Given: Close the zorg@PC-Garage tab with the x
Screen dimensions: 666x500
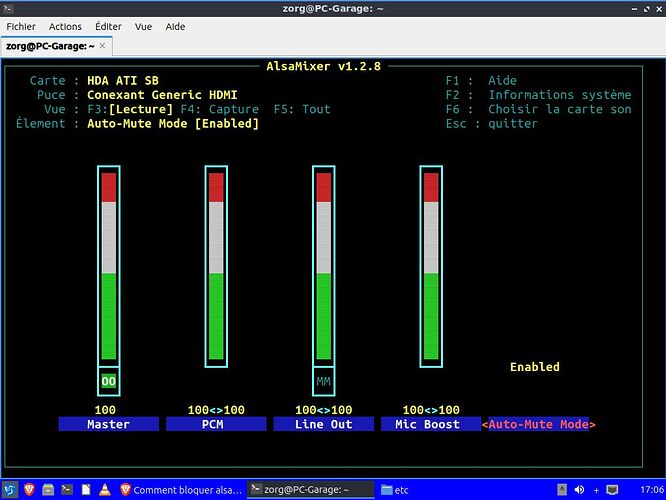Looking at the screenshot, I should [x=102, y=45].
